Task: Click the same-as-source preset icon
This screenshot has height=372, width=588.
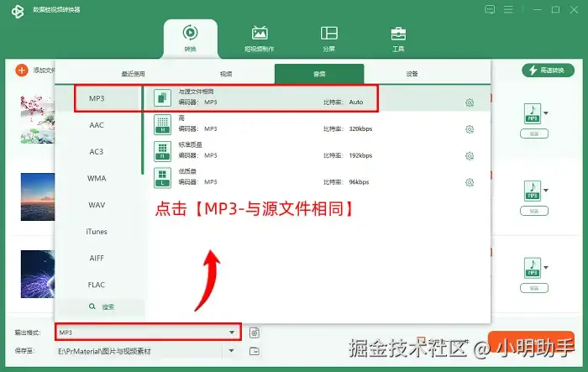Action: [x=162, y=98]
